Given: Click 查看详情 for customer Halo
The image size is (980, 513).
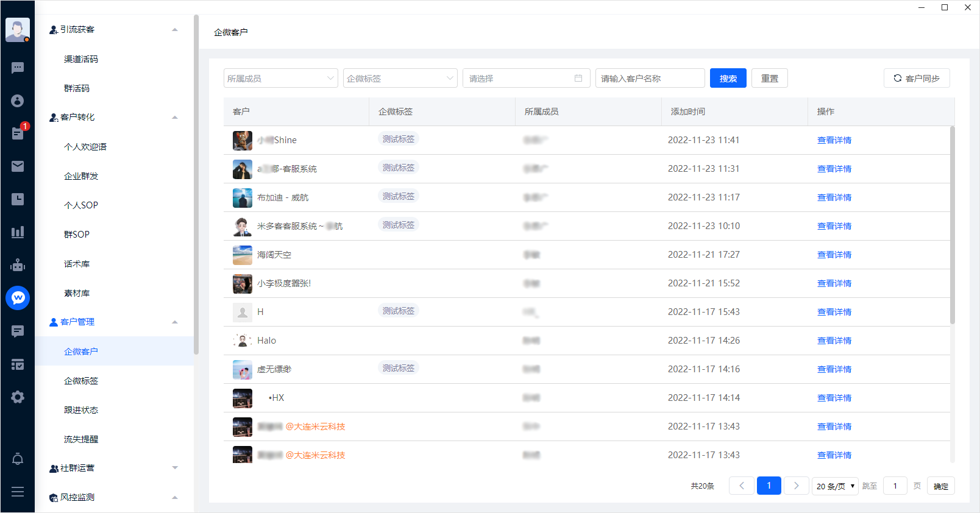Looking at the screenshot, I should click(834, 341).
